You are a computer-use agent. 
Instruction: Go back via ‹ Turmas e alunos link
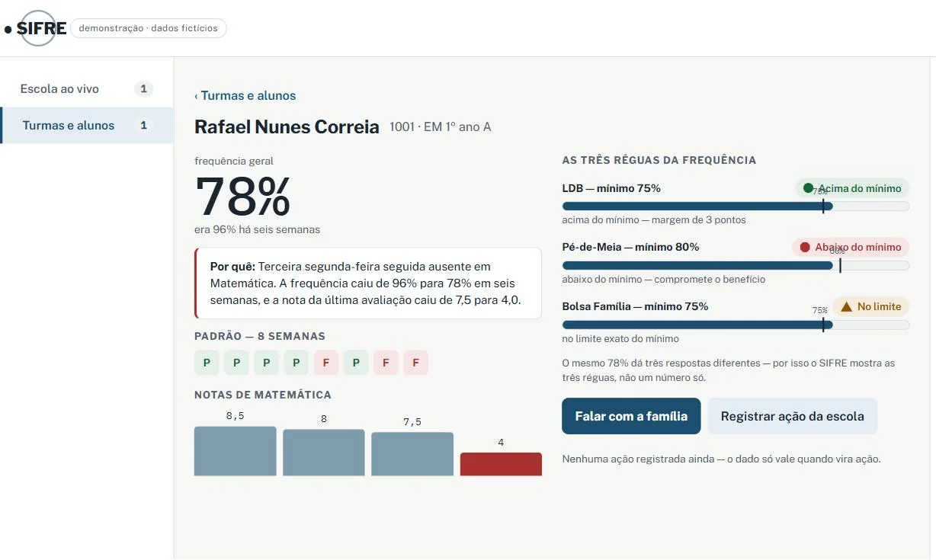[245, 95]
